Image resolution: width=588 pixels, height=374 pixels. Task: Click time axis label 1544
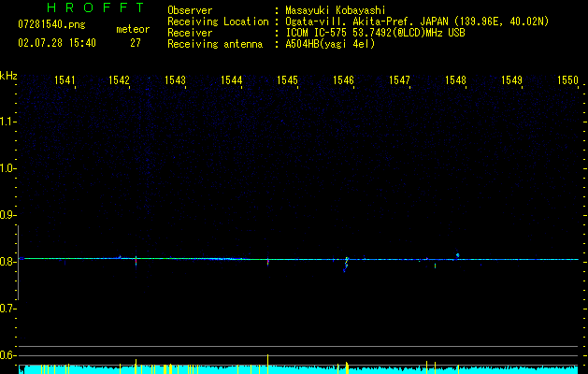232,80
